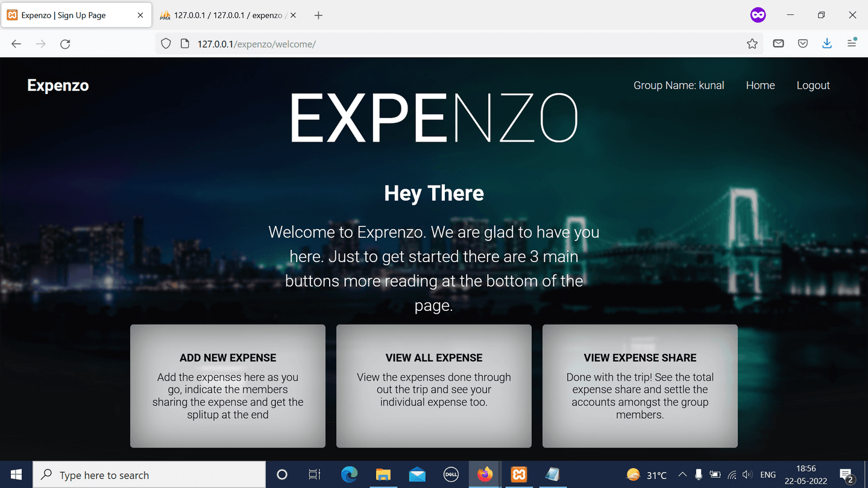Open the notification center icon
The image size is (868, 488).
pyautogui.click(x=846, y=475)
